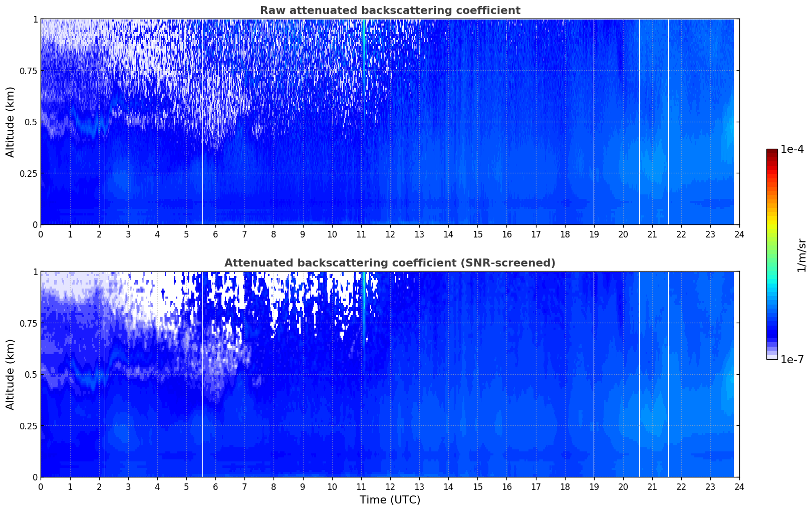The image size is (812, 511).
Task: Click hour tick '16' under the raw plot
Action: coord(506,234)
